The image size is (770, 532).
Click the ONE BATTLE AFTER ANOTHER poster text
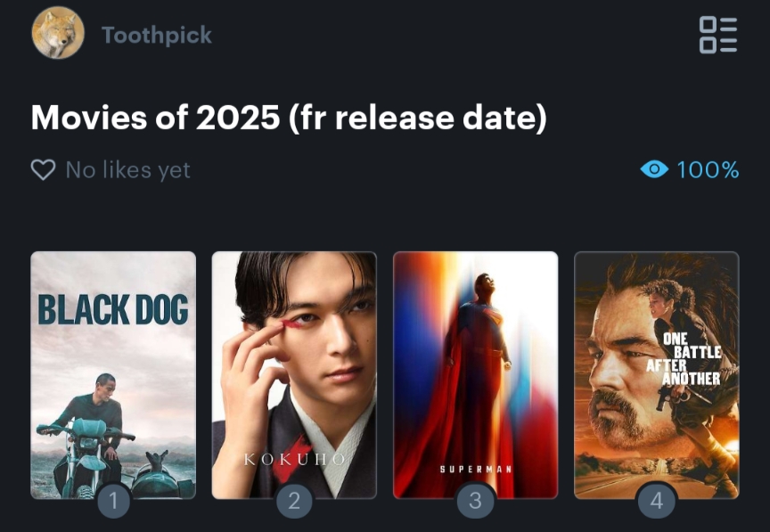pos(684,359)
